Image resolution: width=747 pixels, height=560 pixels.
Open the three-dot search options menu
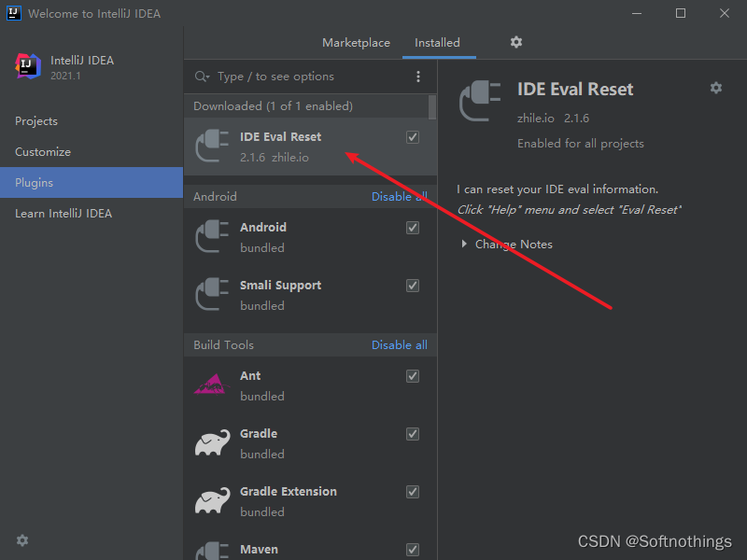point(417,77)
